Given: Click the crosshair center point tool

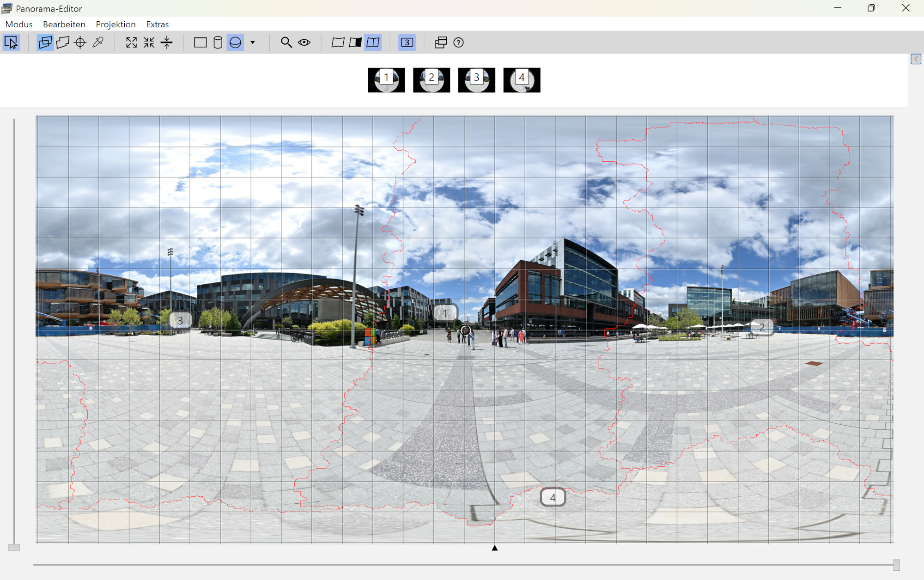Looking at the screenshot, I should (80, 43).
